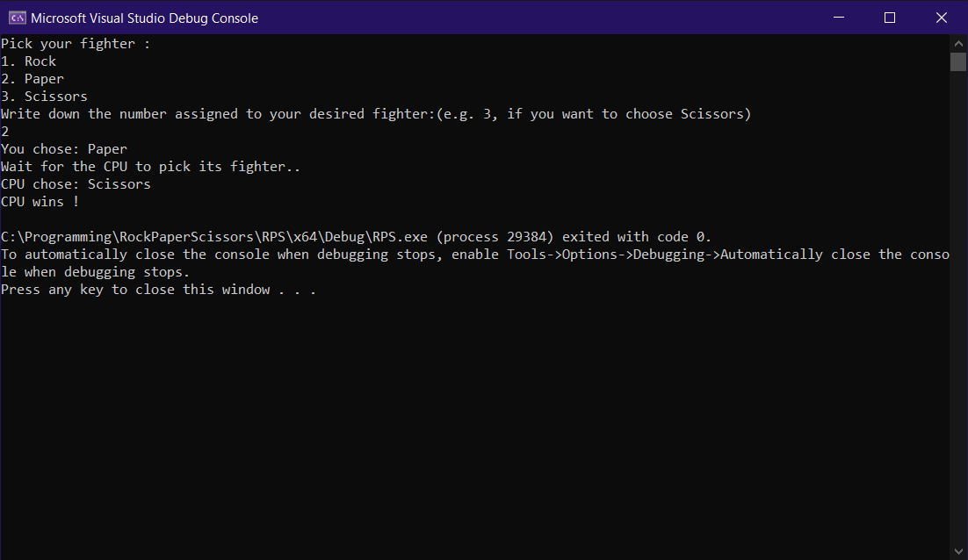Click the Press any key to close message
This screenshot has height=560, width=968.
[158, 289]
